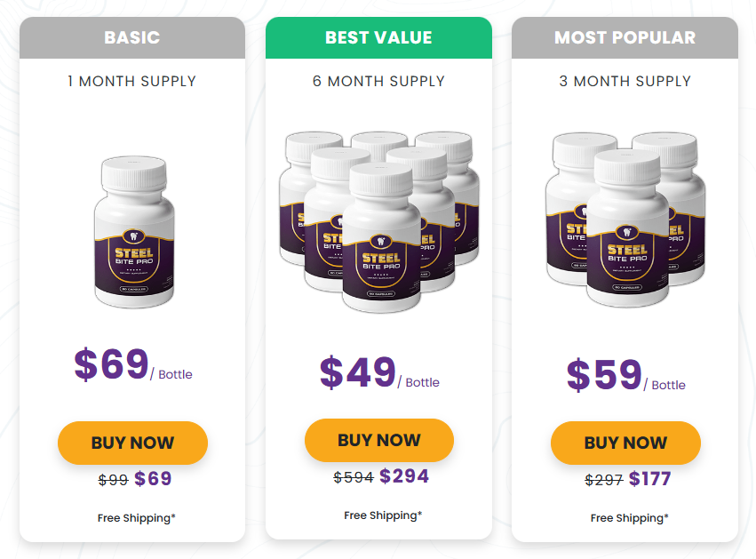Click the six-bottle bundle image

[379, 220]
